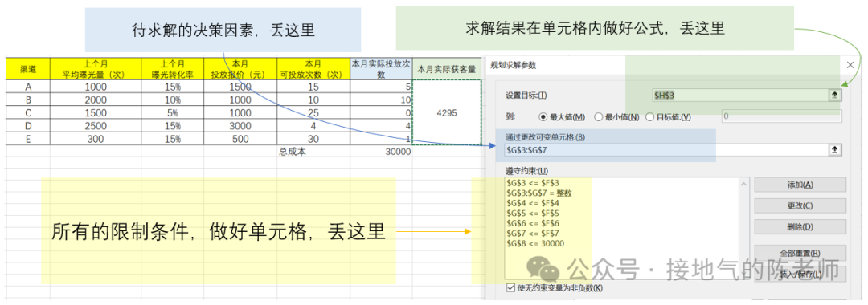Click the 目标值 number input field
The image size is (868, 305).
pyautogui.click(x=782, y=116)
